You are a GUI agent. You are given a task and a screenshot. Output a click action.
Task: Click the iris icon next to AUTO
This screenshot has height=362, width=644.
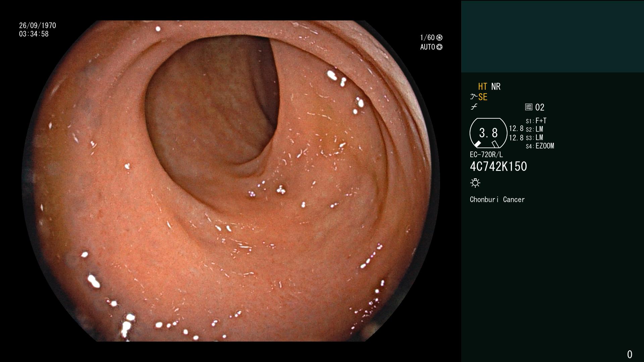[439, 47]
